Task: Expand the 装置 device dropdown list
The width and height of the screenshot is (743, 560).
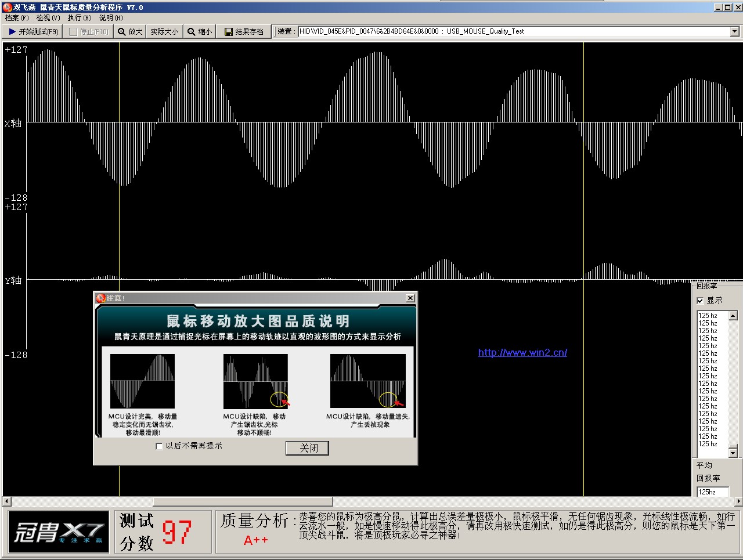Action: (x=734, y=31)
